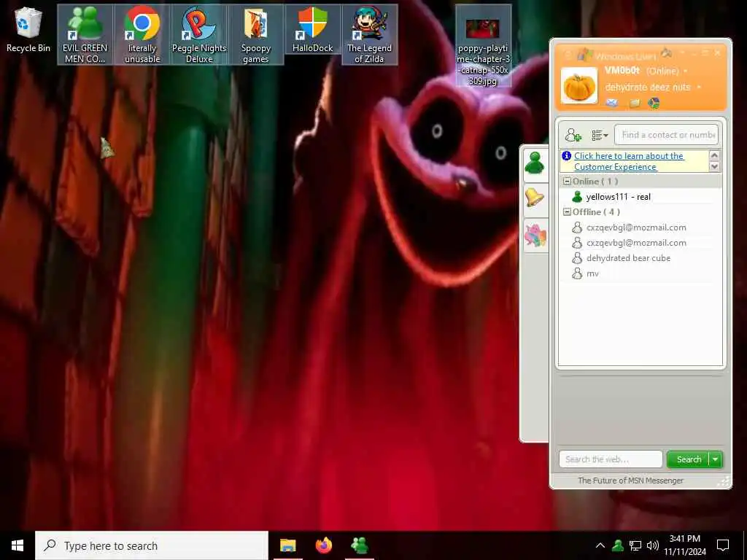Screen dimensions: 747x560
Task: Open the sharing folders icon in Messenger
Action: click(x=635, y=103)
